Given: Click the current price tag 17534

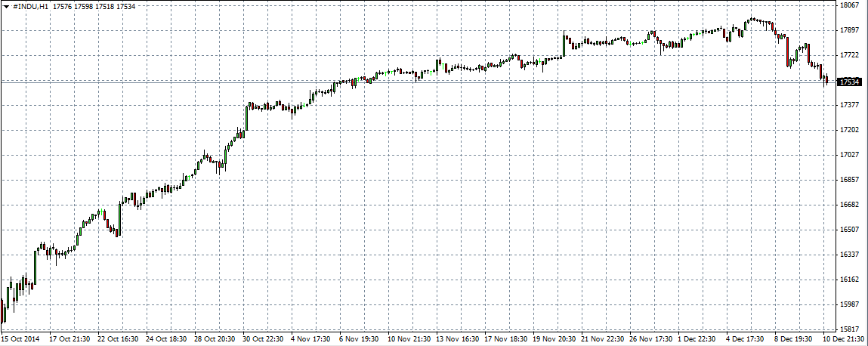Looking at the screenshot, I should (849, 82).
